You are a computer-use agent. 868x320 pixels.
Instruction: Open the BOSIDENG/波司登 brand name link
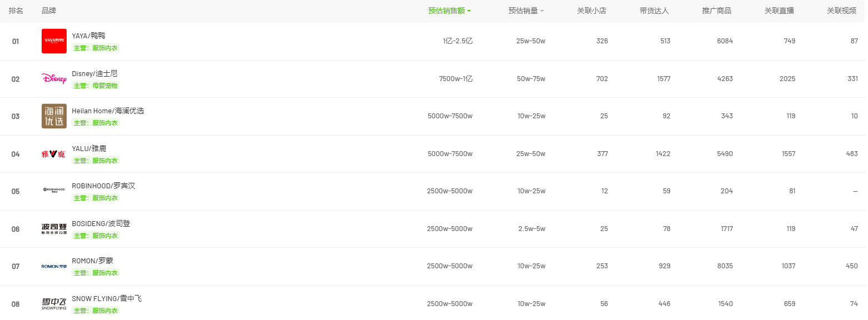101,223
